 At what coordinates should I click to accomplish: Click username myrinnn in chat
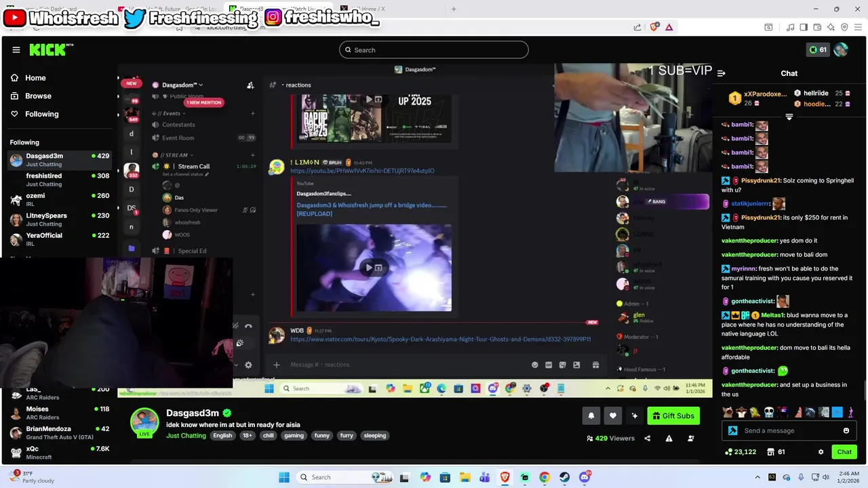pos(743,269)
